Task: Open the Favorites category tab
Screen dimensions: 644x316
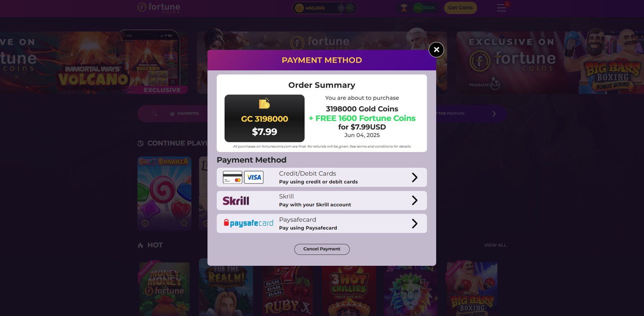Action: [x=185, y=113]
